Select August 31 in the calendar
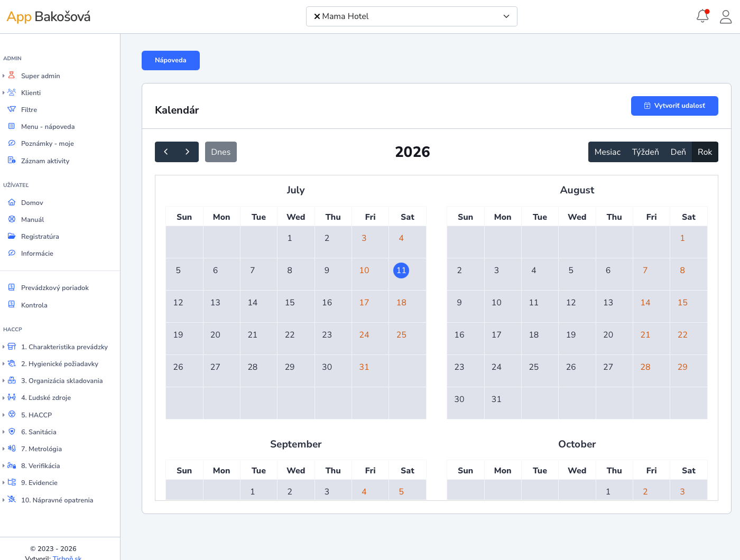Viewport: 740px width, 560px height. click(496, 399)
